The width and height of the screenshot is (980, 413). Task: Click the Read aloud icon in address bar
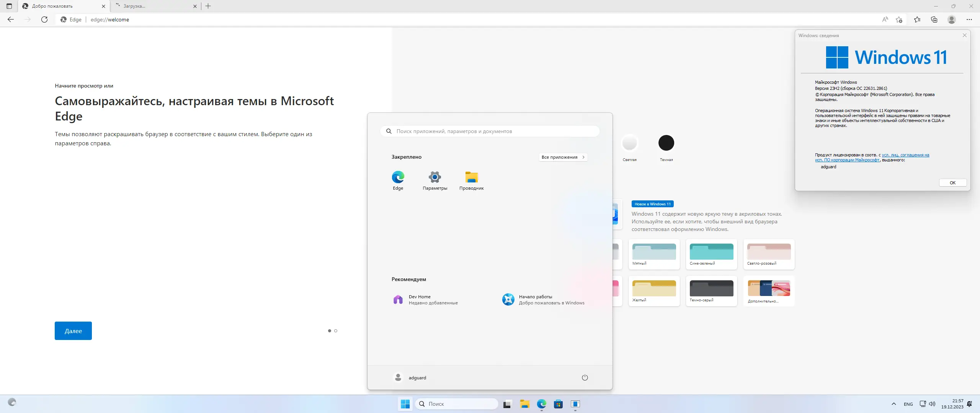pyautogui.click(x=885, y=20)
